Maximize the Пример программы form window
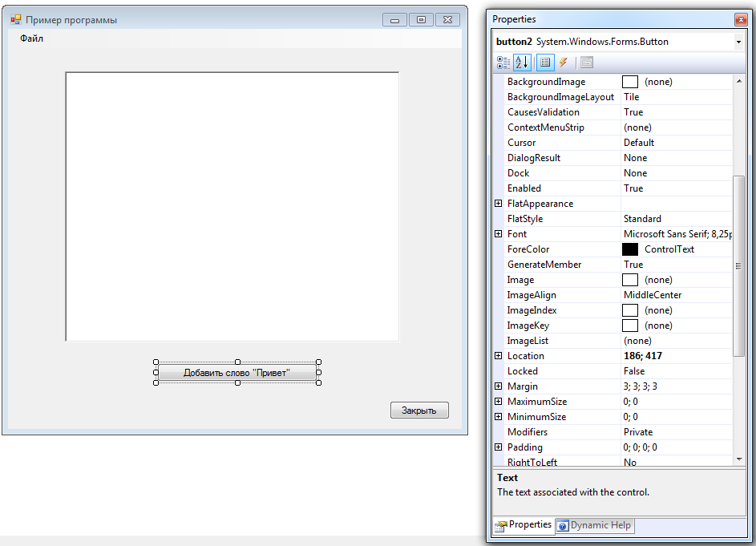 coord(422,20)
